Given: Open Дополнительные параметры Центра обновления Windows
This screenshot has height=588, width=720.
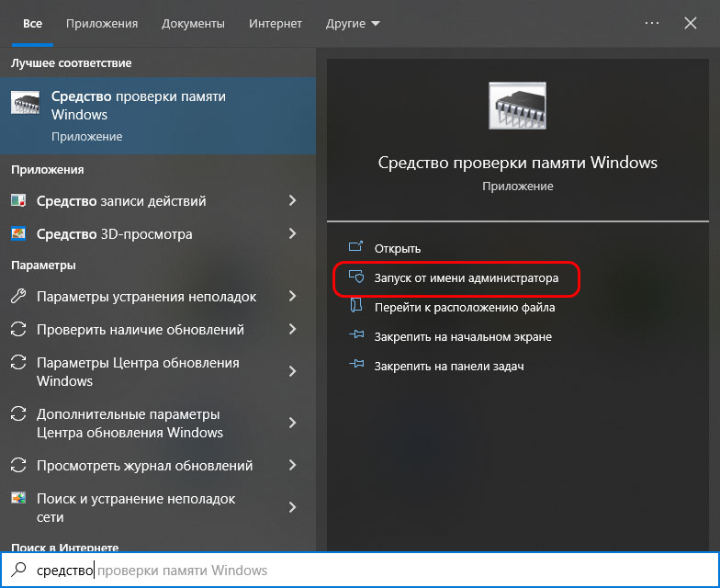Looking at the screenshot, I should pos(129,423).
